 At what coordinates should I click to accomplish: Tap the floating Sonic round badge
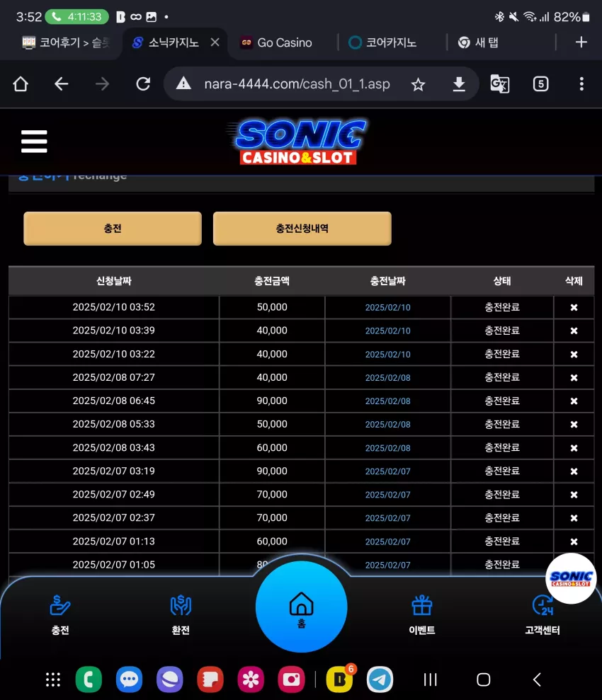tap(571, 578)
